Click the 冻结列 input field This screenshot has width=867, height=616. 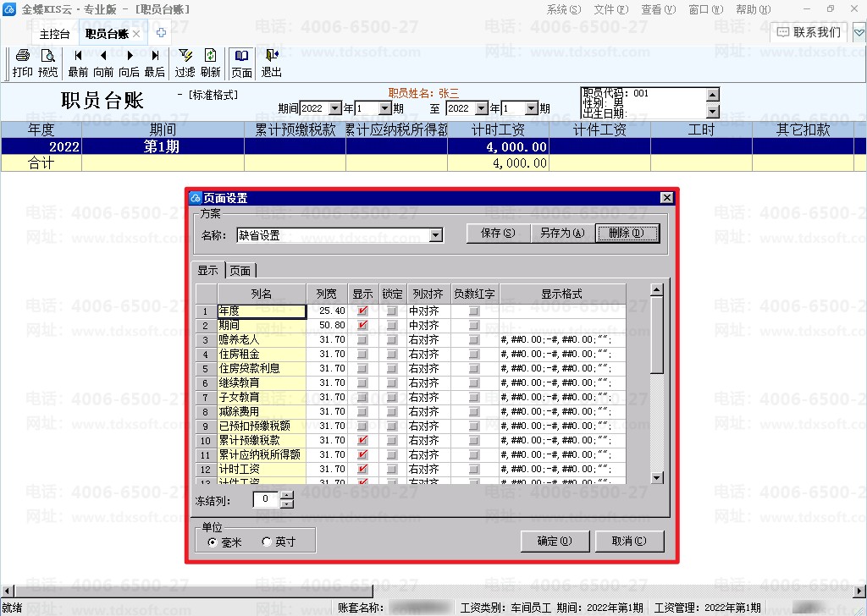(266, 499)
